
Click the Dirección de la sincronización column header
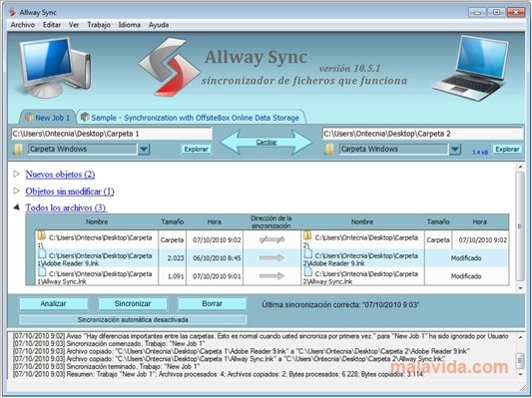point(271,221)
